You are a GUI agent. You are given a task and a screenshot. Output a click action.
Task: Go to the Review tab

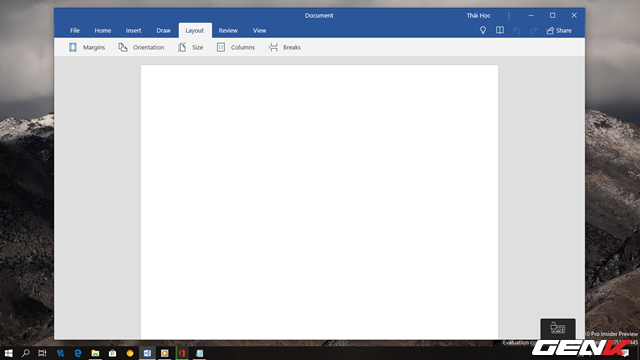(228, 31)
